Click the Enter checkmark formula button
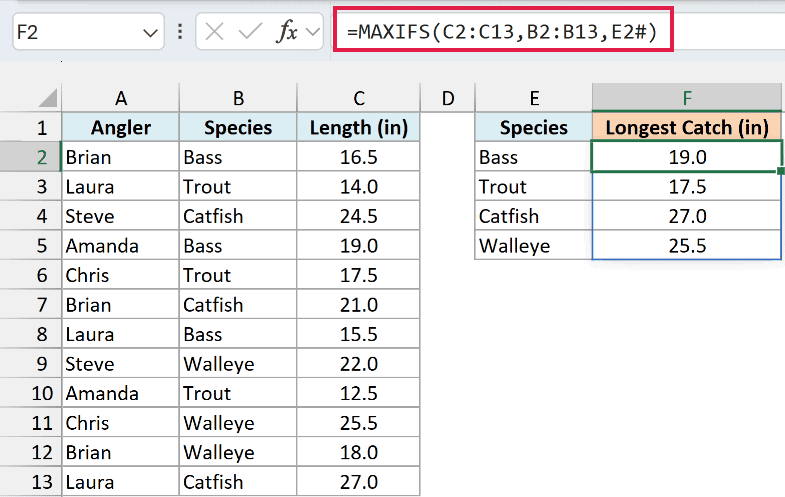 tap(250, 32)
